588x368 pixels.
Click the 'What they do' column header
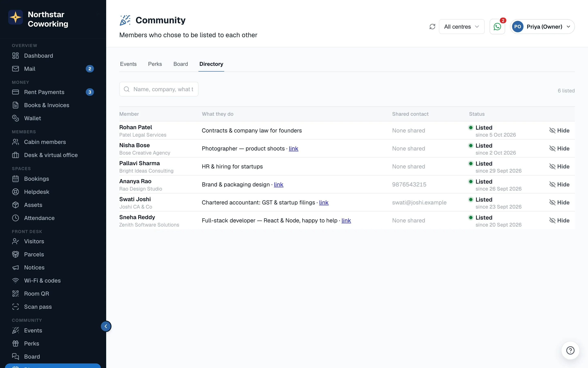[217, 114]
